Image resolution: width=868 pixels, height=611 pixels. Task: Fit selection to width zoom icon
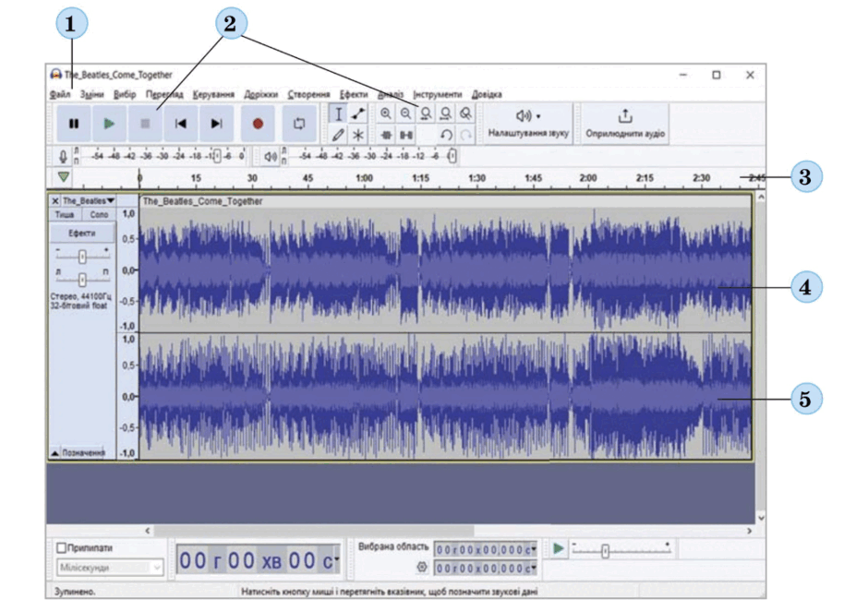coord(426,114)
